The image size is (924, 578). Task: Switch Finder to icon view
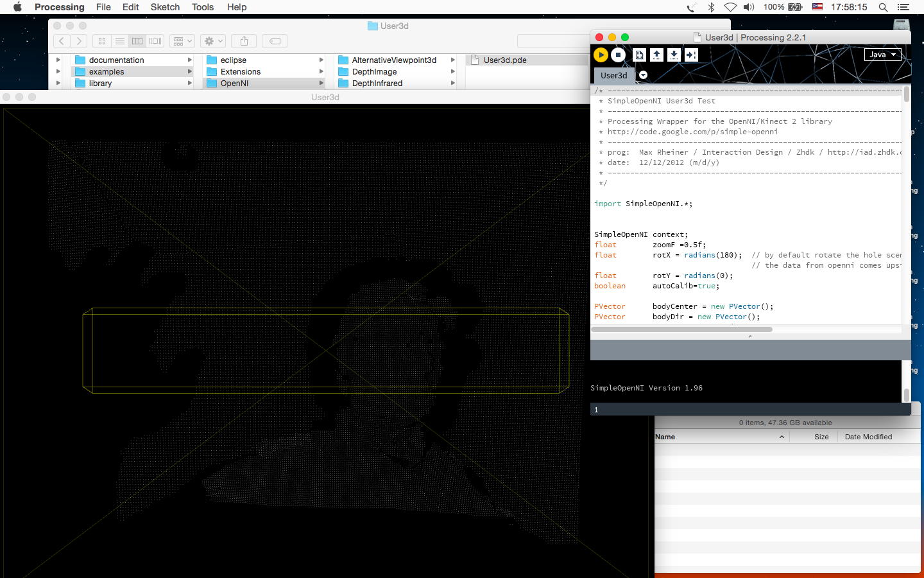click(x=102, y=41)
